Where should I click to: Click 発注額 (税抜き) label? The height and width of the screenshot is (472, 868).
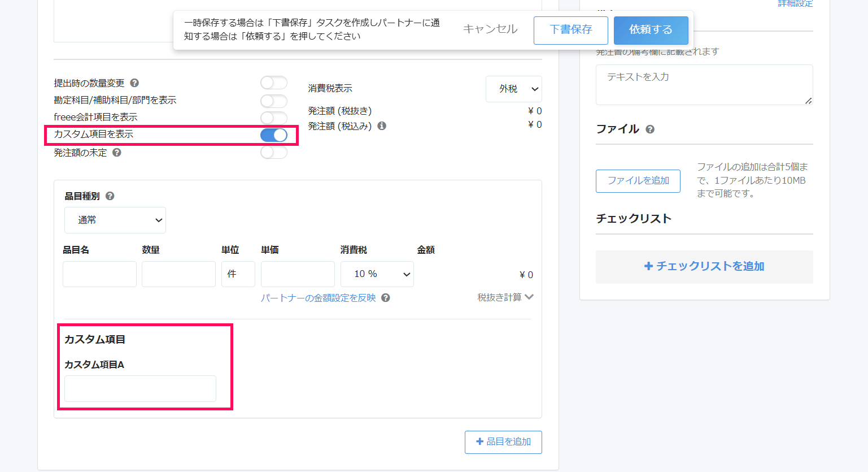click(x=340, y=111)
